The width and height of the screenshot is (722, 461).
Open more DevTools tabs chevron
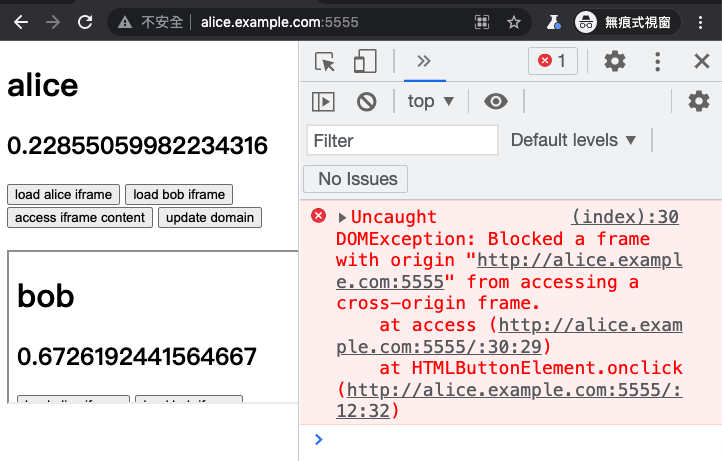point(424,61)
